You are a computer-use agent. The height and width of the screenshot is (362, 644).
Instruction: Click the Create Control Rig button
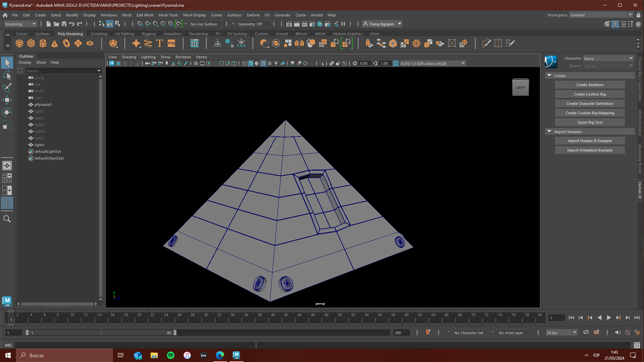[590, 94]
